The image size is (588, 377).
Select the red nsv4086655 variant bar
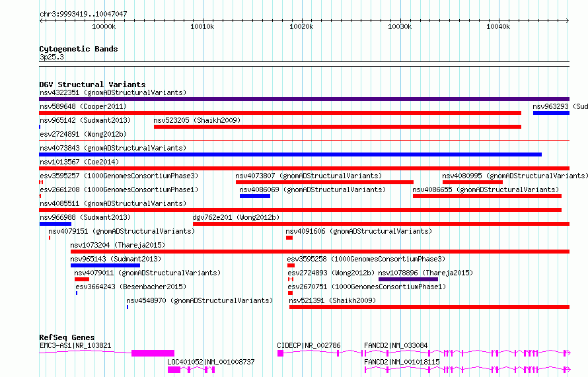[487, 196]
